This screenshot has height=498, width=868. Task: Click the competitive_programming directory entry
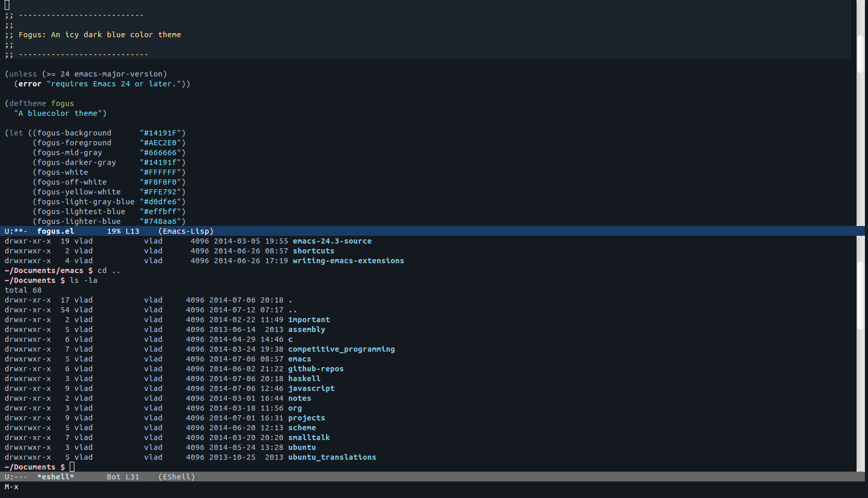click(x=342, y=349)
